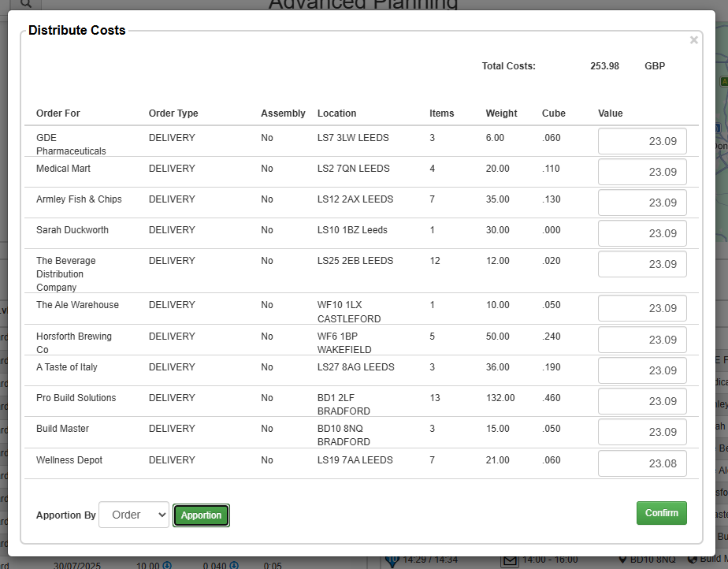Edit value field for The Beverage Distribution Company
Screen dimensions: 728x569
[x=642, y=264]
